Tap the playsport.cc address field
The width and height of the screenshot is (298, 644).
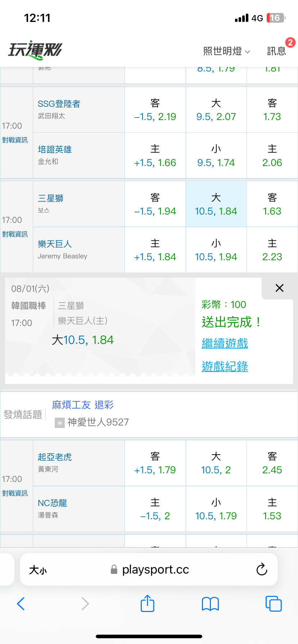click(149, 570)
